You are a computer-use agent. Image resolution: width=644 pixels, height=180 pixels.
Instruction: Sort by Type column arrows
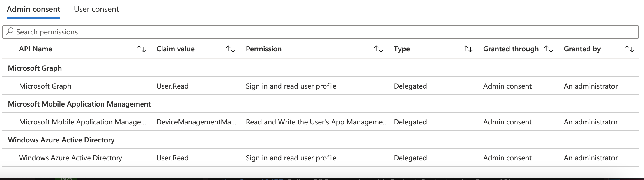coord(468,49)
